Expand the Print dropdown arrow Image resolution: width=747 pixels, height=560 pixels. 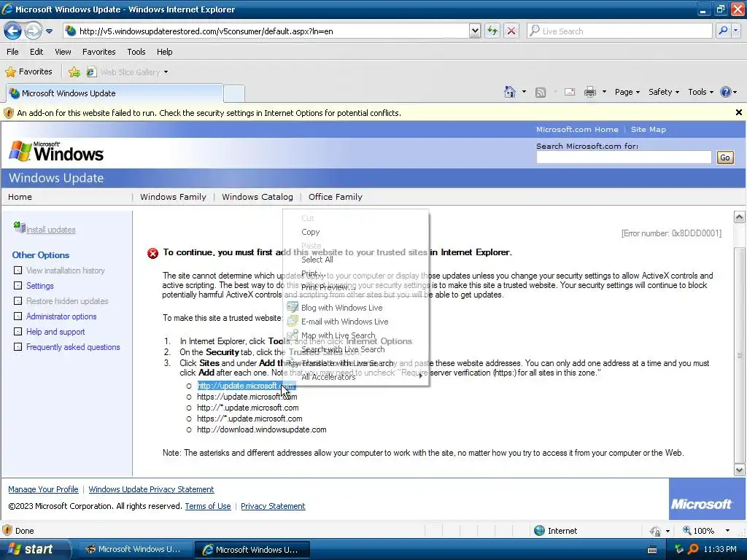tap(604, 92)
